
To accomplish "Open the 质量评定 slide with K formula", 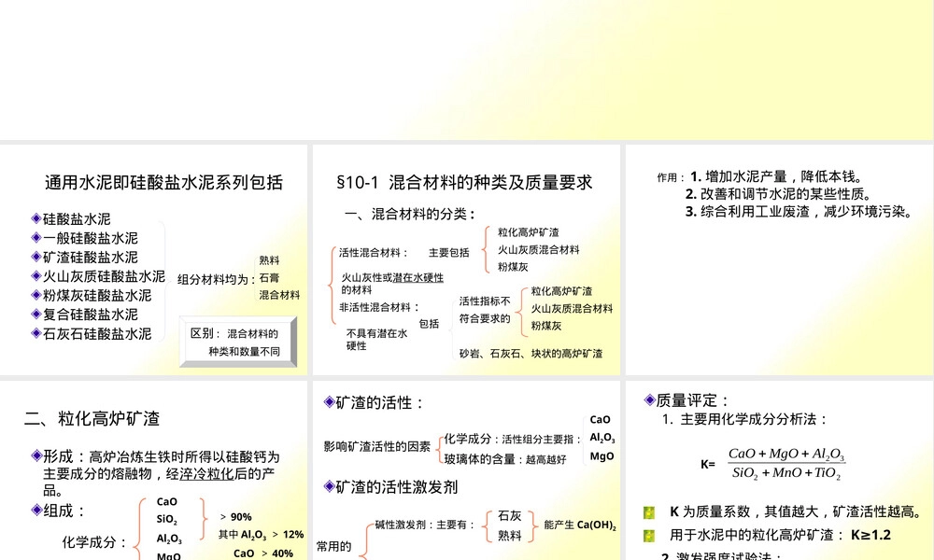I will [x=780, y=470].
